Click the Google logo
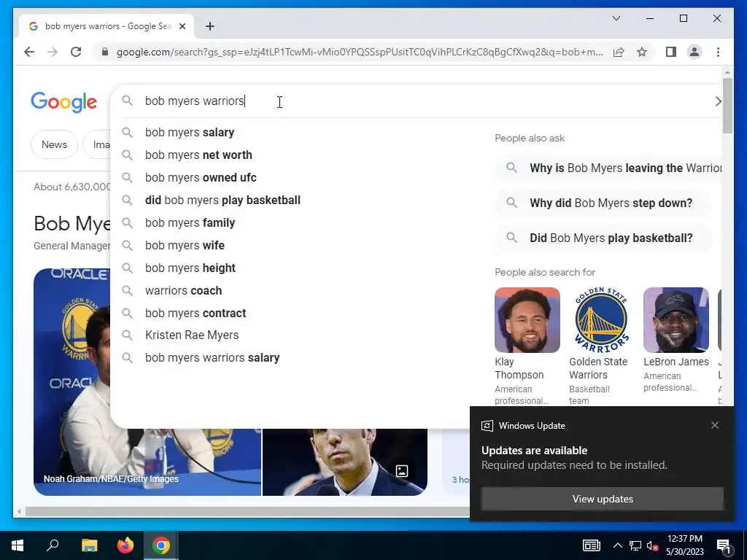747x560 pixels. pyautogui.click(x=64, y=102)
